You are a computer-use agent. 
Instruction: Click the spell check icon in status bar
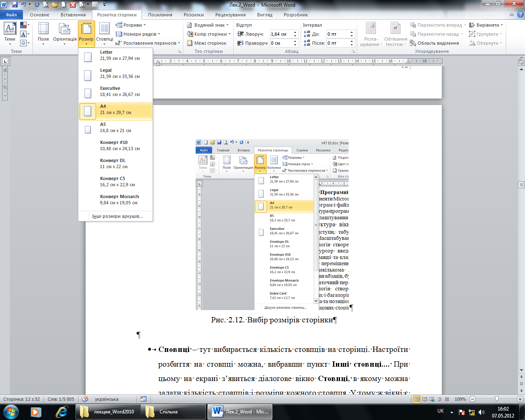(x=85, y=399)
